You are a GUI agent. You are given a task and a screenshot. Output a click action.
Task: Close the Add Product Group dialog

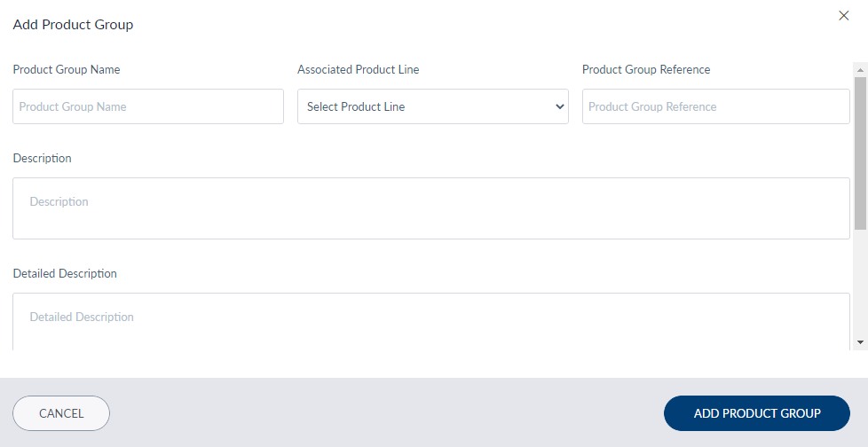(x=844, y=15)
